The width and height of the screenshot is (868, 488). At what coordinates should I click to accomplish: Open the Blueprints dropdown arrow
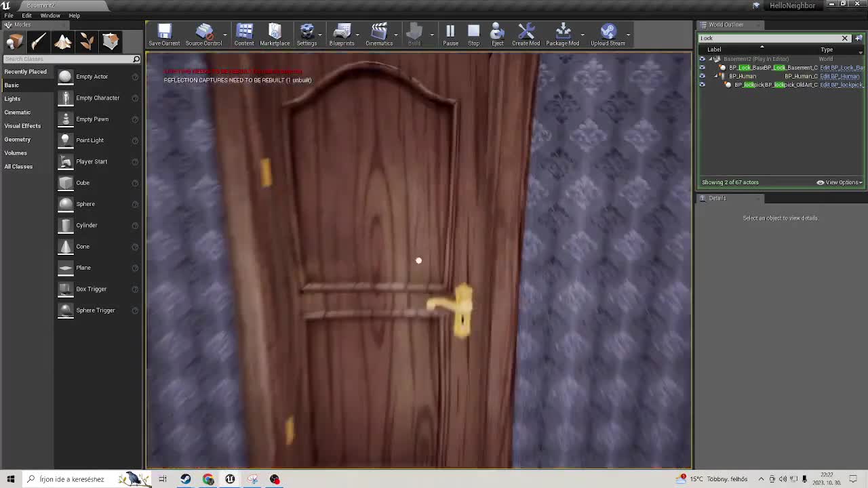click(x=358, y=34)
